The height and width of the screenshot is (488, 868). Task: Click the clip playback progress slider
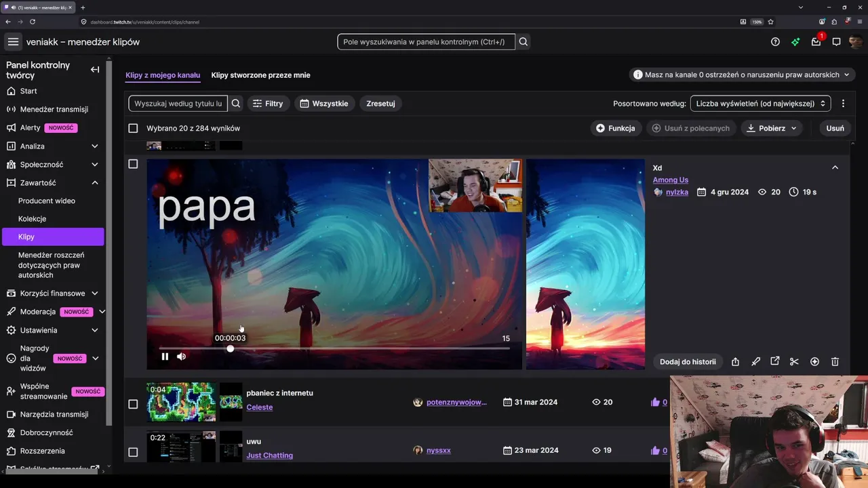tap(334, 348)
